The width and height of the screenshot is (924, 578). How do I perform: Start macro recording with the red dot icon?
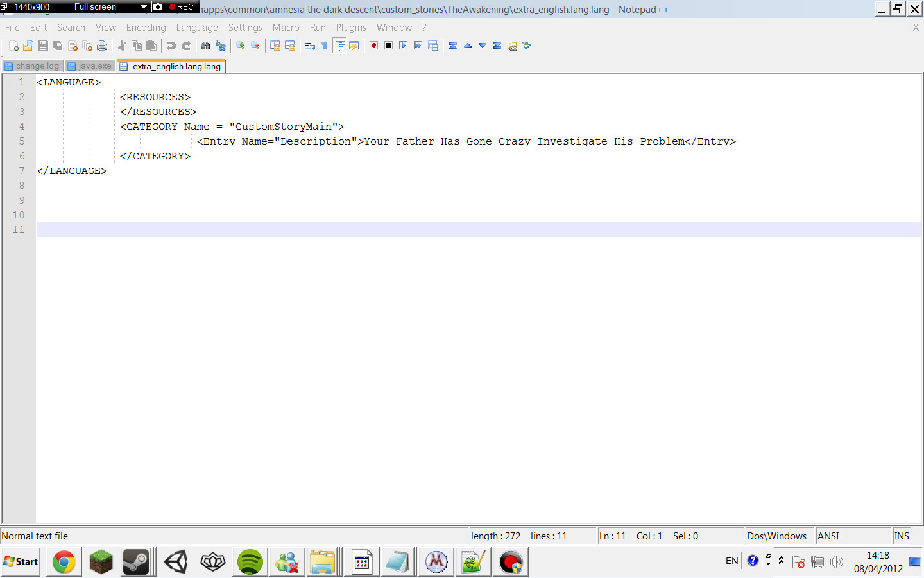(373, 46)
